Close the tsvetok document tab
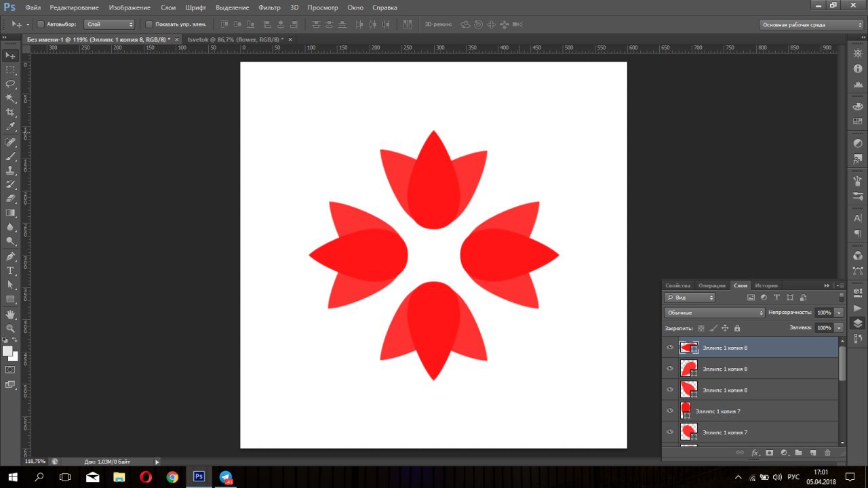This screenshot has width=868, height=488. pos(290,39)
